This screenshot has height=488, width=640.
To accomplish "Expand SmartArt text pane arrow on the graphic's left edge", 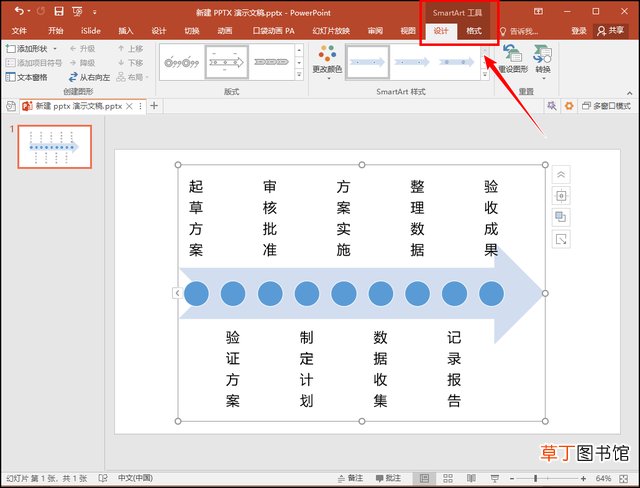I will (x=177, y=293).
